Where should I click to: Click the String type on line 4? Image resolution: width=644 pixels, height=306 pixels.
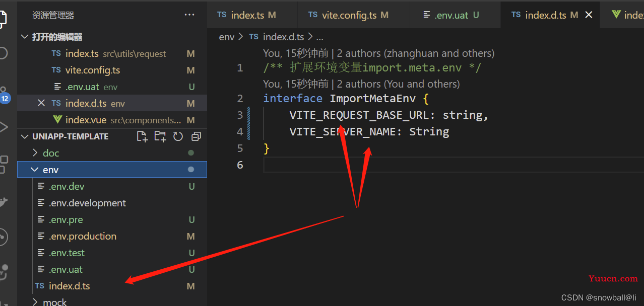coord(429,132)
